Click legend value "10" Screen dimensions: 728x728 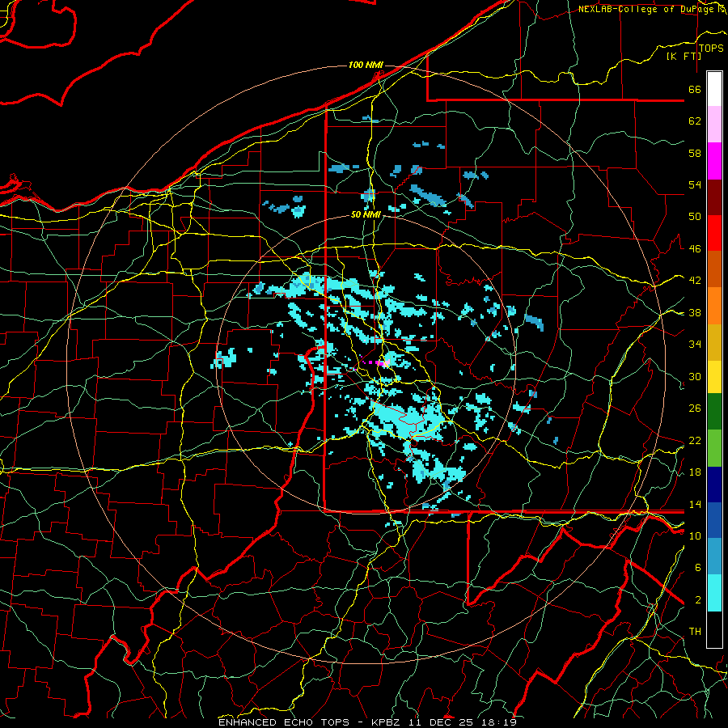(695, 535)
